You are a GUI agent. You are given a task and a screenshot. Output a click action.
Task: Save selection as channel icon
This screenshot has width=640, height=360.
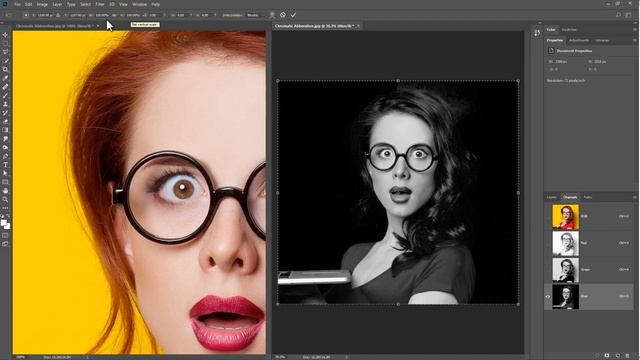[x=607, y=356]
